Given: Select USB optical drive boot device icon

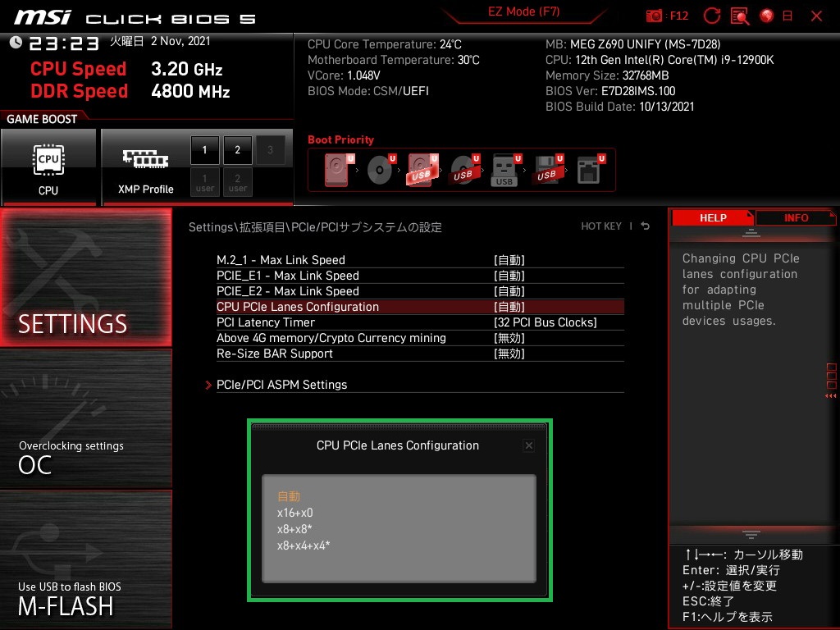Looking at the screenshot, I should (464, 170).
